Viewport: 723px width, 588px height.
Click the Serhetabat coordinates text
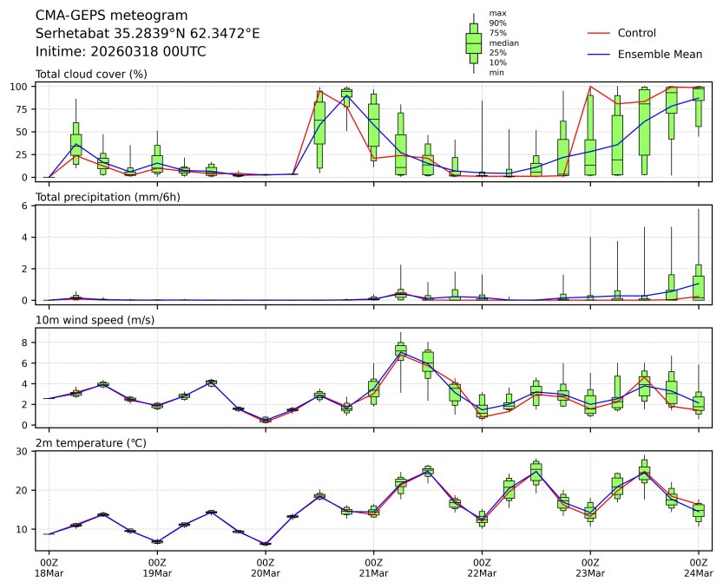pos(148,33)
